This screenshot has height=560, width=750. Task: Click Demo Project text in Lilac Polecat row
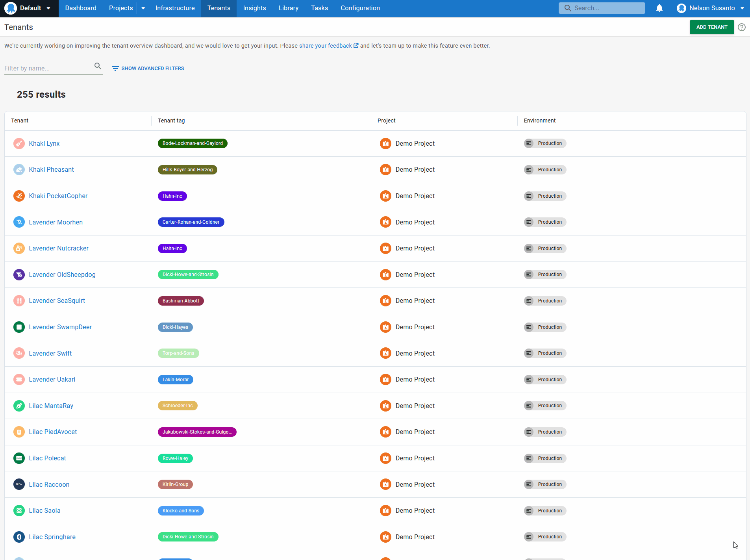(415, 458)
